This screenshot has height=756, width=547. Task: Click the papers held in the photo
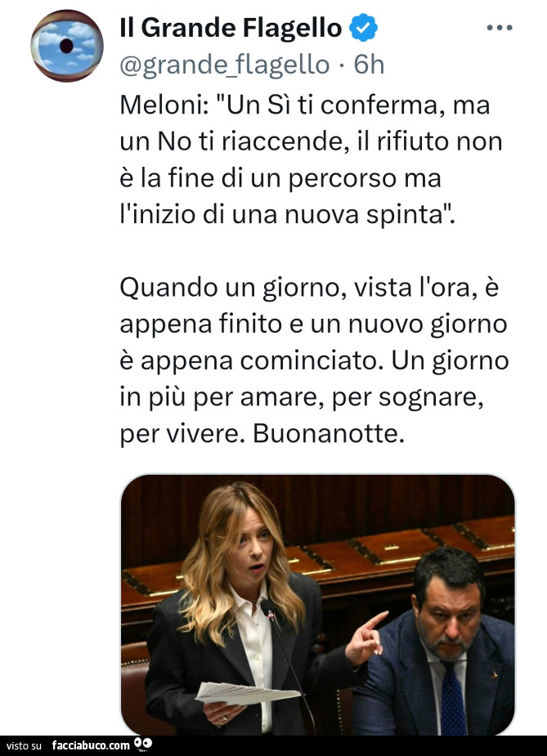tap(246, 693)
